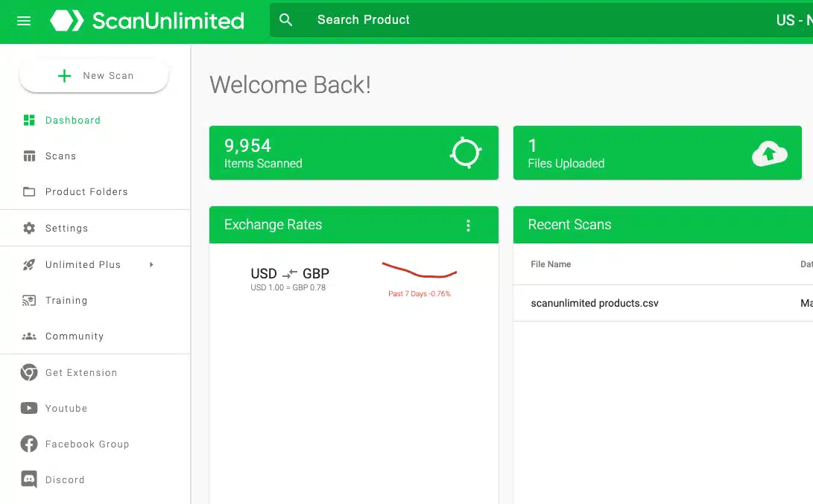Image resolution: width=813 pixels, height=504 pixels.
Task: Click the Product Folders folder icon
Action: [x=29, y=191]
